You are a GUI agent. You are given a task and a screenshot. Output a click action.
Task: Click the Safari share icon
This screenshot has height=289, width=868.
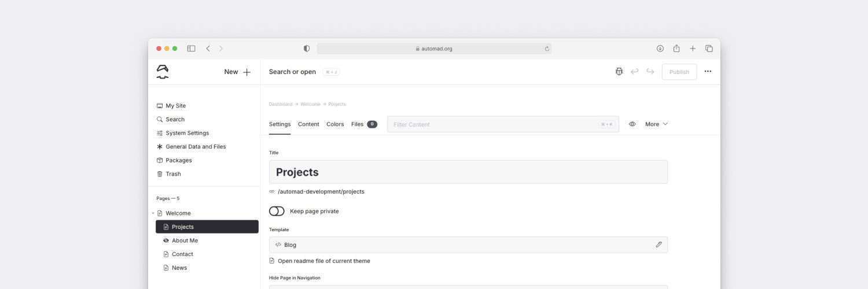(676, 48)
